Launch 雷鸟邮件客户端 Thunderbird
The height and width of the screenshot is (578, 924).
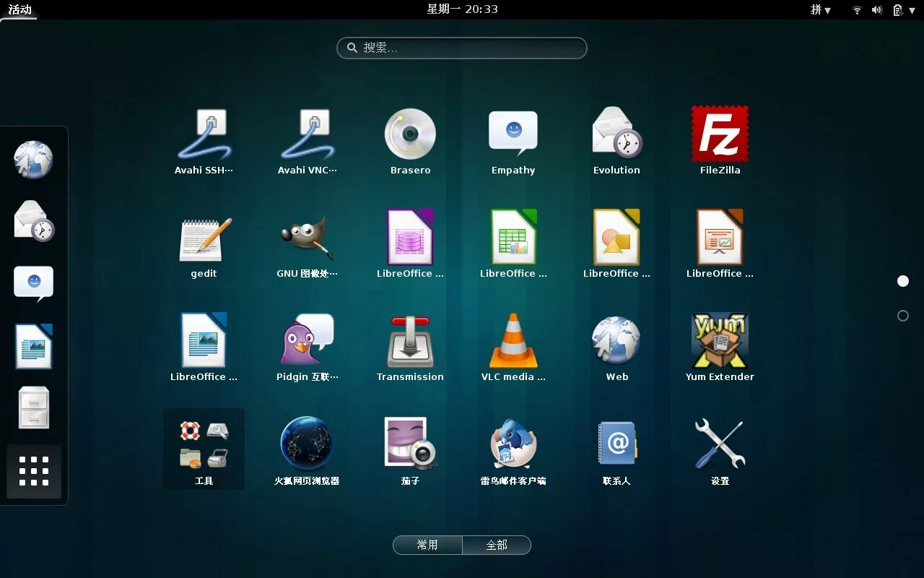pyautogui.click(x=513, y=452)
